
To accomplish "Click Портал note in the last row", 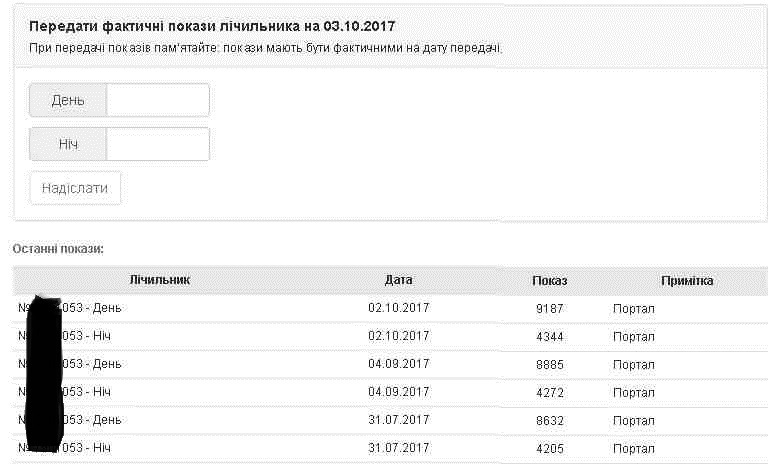I will [x=634, y=449].
